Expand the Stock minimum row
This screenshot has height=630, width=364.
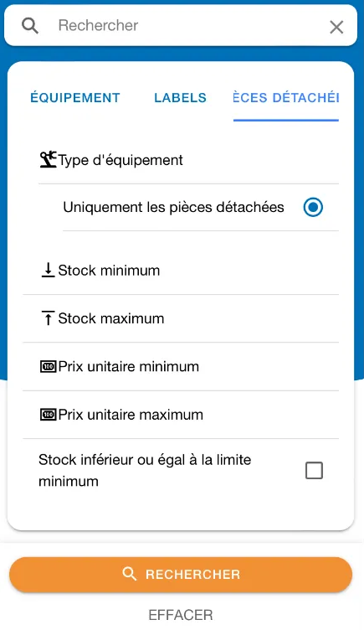point(181,271)
